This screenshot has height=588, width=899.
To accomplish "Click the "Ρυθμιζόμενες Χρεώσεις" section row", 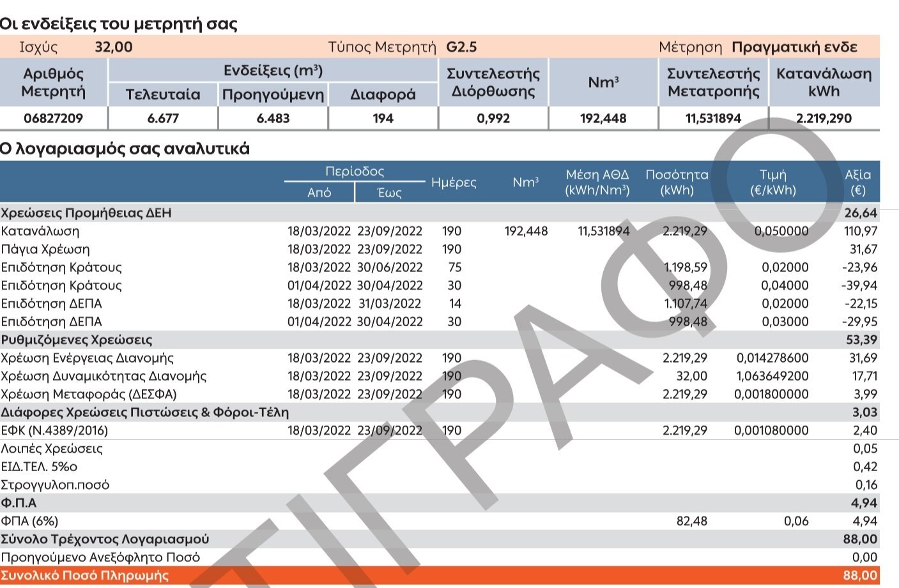I will pyautogui.click(x=440, y=340).
